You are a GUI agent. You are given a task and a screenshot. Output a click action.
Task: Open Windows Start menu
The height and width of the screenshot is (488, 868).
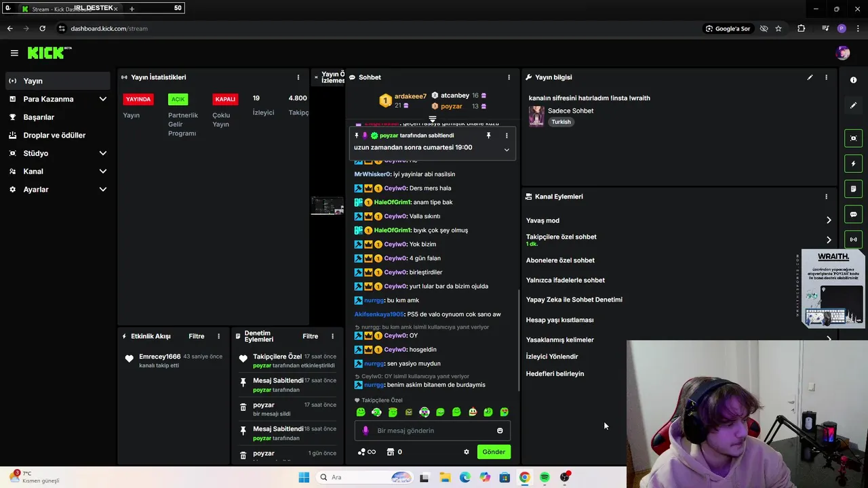coord(304,477)
